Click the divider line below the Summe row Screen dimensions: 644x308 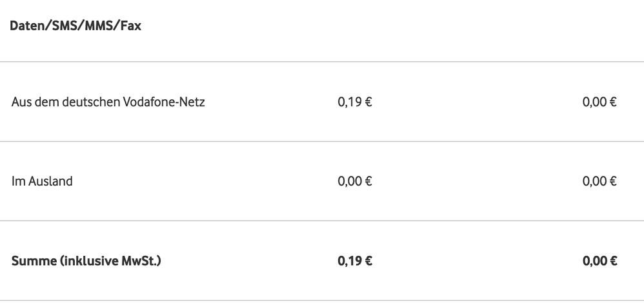[x=322, y=300]
